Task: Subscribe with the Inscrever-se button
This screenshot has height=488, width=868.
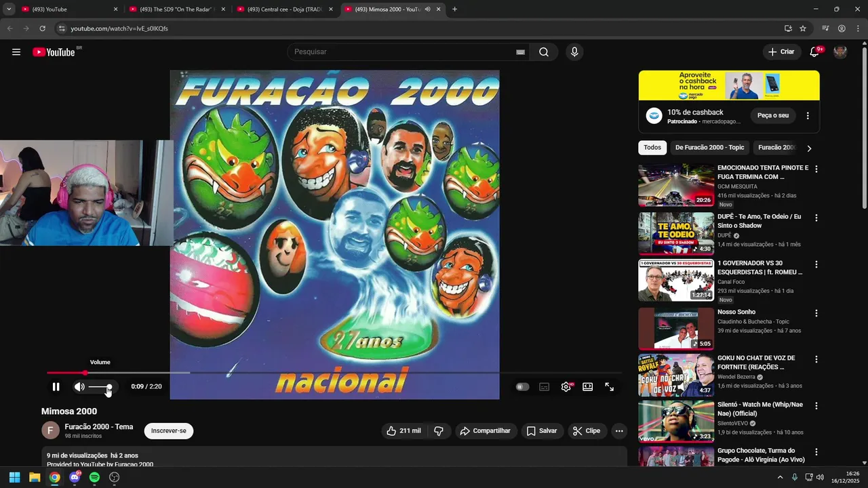Action: 169,431
